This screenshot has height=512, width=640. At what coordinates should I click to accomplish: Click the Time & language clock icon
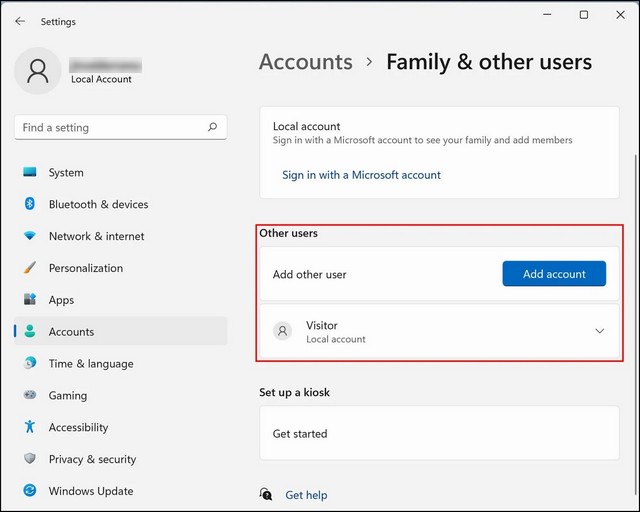point(30,363)
